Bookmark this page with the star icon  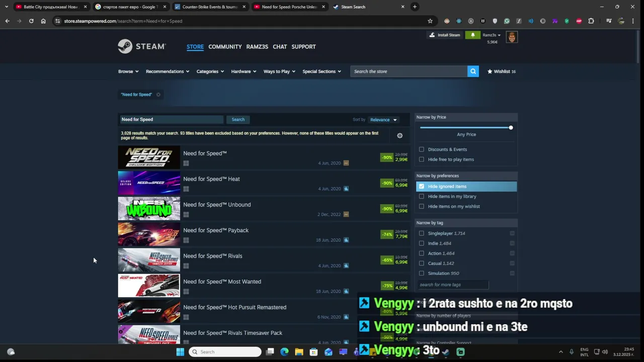tap(430, 21)
